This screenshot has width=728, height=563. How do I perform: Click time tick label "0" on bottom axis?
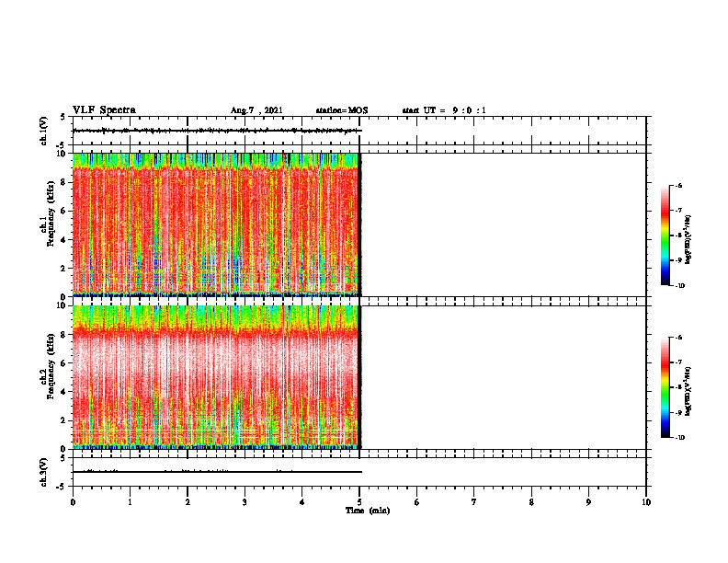[73, 502]
